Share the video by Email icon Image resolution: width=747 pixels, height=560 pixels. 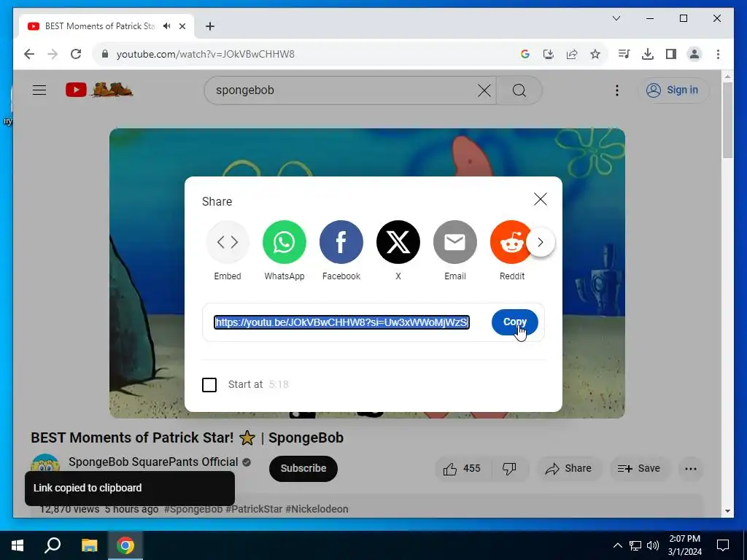point(455,242)
